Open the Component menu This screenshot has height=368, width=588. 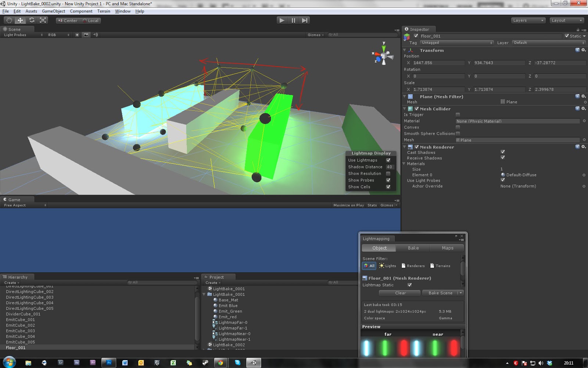81,11
